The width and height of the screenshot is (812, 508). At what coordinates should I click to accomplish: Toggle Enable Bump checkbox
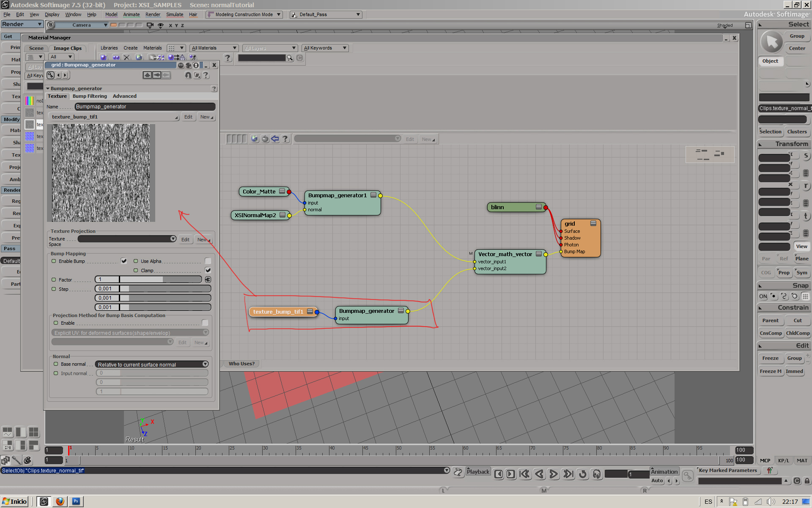pyautogui.click(x=124, y=261)
